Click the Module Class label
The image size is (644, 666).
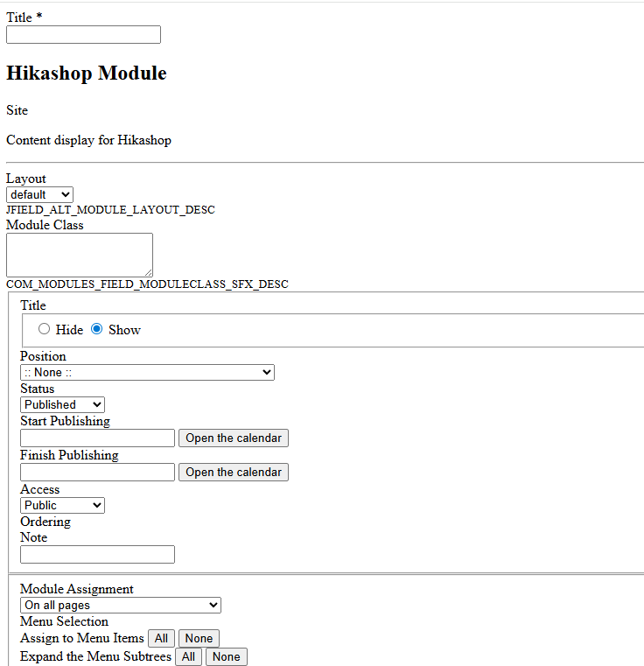[x=45, y=225]
